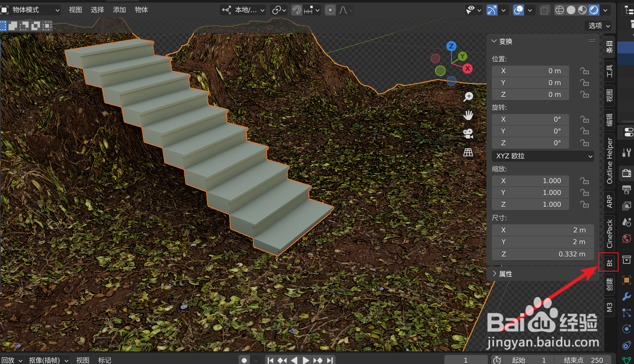This screenshot has height=364, width=634.
Task: Open shading options dropdown arrow
Action: [x=605, y=10]
